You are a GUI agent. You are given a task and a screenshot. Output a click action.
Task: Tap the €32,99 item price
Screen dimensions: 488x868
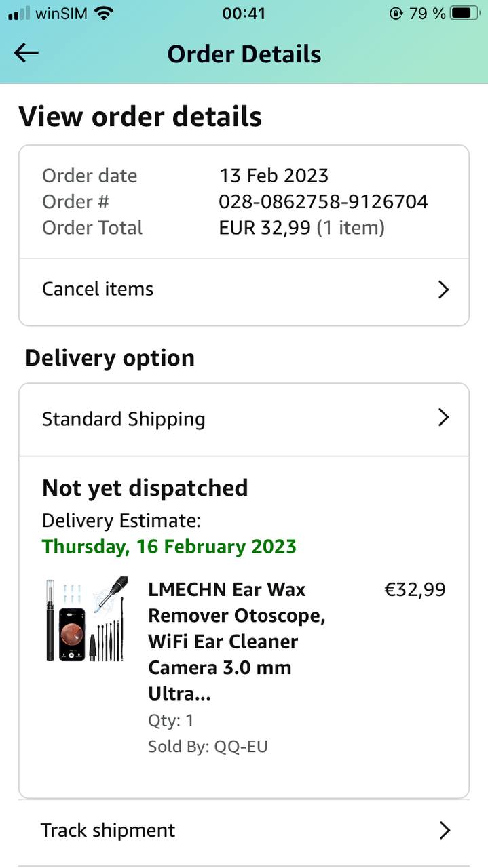click(415, 589)
